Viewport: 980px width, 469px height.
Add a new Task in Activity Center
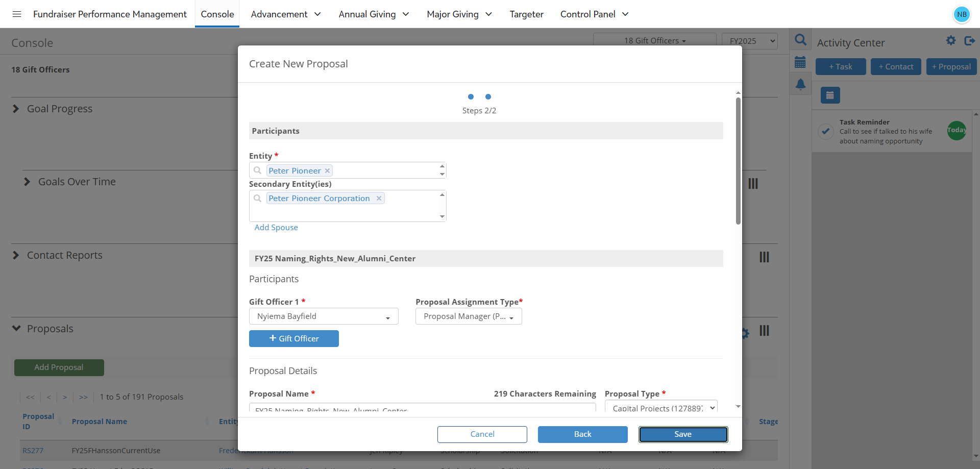point(841,67)
